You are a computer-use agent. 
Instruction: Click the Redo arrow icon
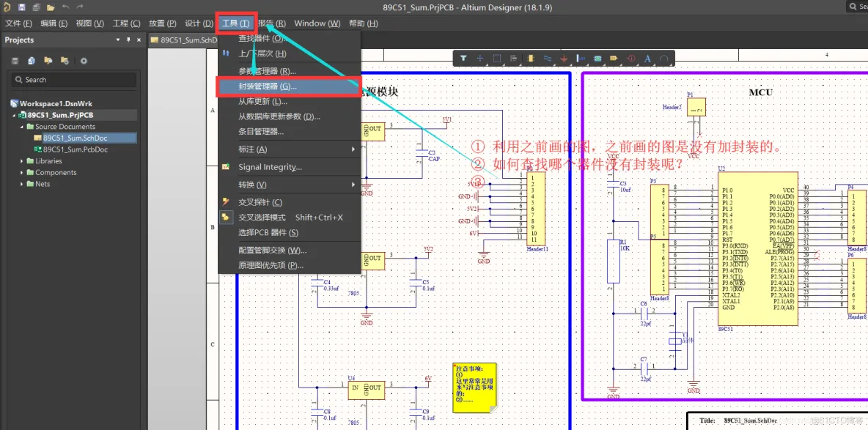point(80,7)
